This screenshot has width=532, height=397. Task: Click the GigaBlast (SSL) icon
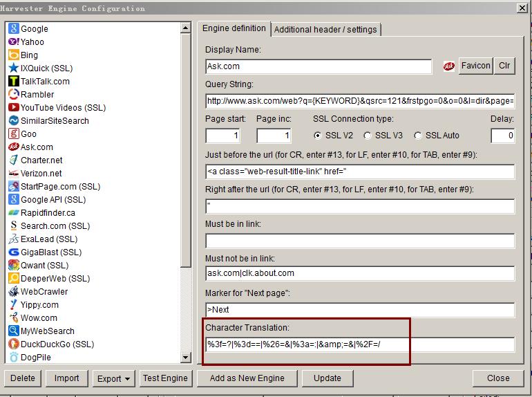(x=14, y=252)
